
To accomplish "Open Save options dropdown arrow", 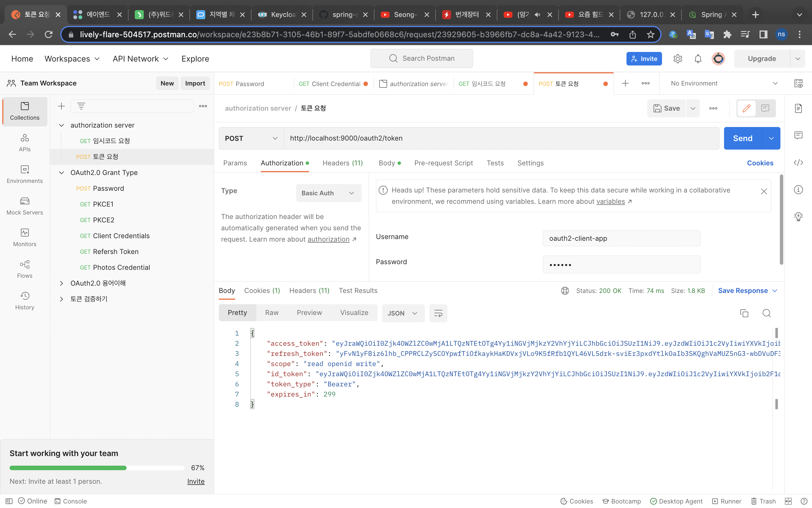I will click(693, 108).
